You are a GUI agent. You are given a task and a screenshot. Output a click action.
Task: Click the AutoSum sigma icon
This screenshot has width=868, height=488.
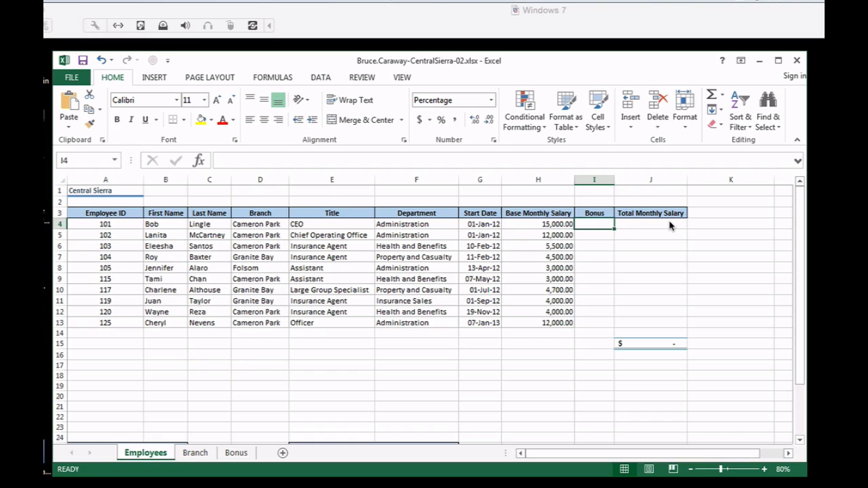pos(711,95)
